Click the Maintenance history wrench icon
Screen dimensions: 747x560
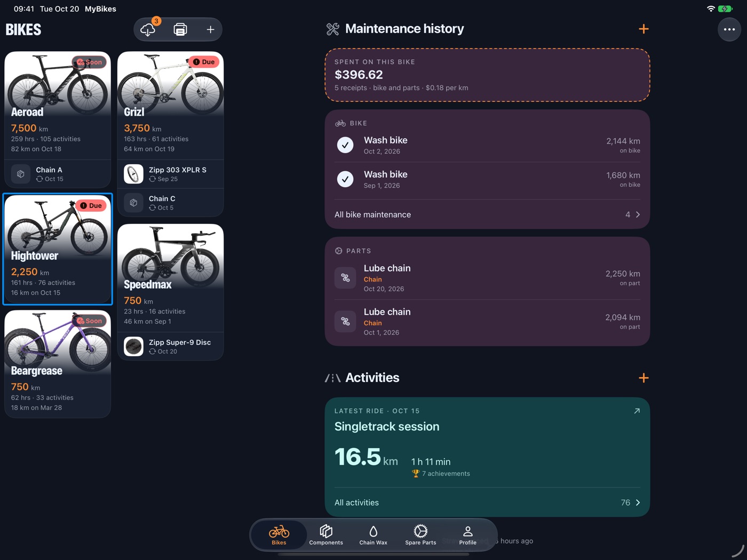coord(333,29)
